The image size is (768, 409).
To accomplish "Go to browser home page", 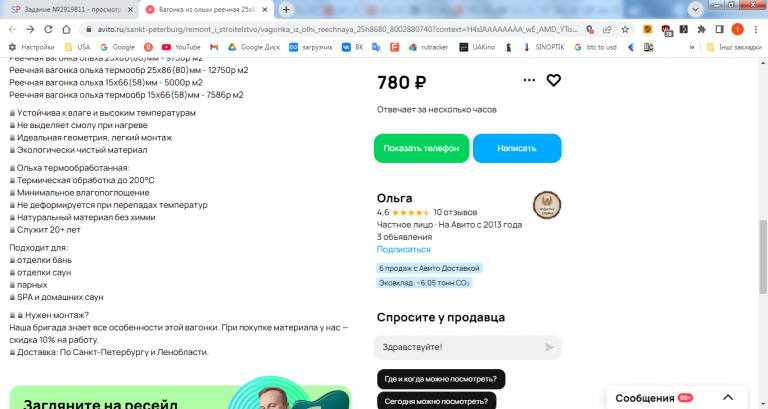I will [66, 29].
